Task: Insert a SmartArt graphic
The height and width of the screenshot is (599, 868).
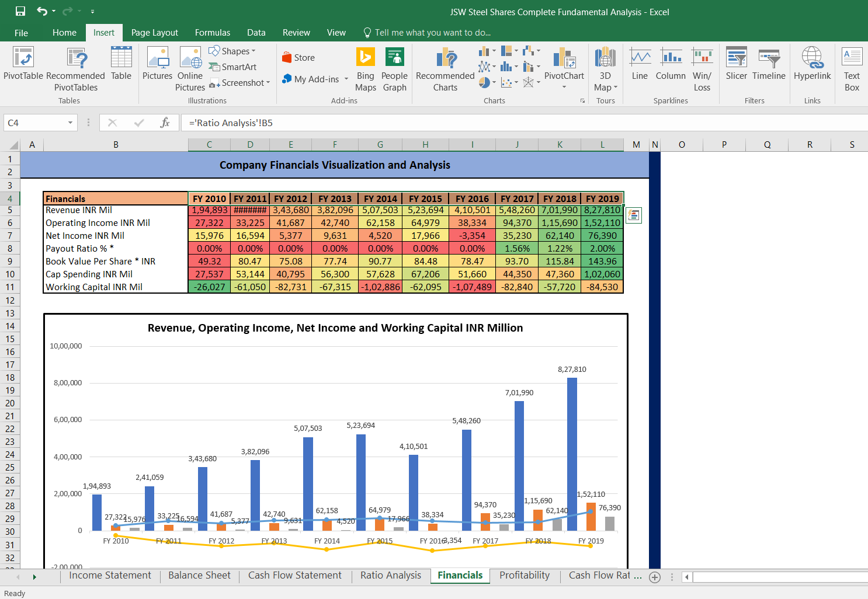Action: [x=232, y=67]
